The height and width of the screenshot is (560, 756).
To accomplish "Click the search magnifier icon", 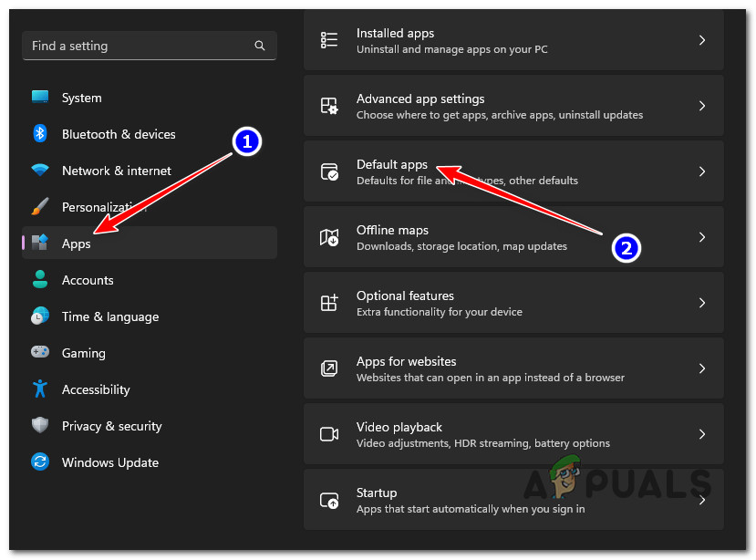I will (x=259, y=46).
